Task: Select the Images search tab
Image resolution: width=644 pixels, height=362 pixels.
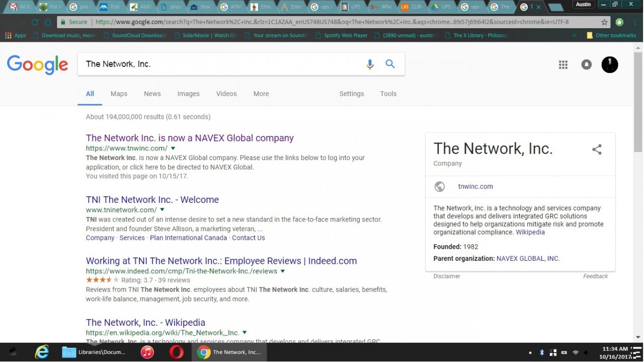Action: pos(188,94)
